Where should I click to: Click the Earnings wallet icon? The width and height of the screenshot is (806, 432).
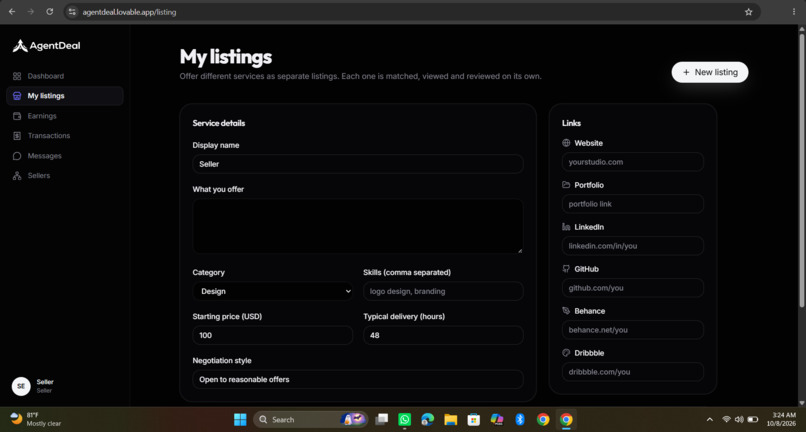point(17,116)
